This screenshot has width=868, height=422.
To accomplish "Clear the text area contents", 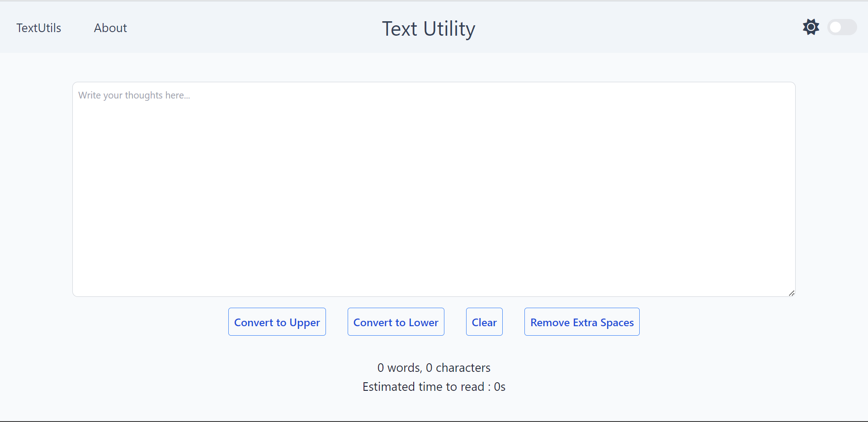I will 484,322.
